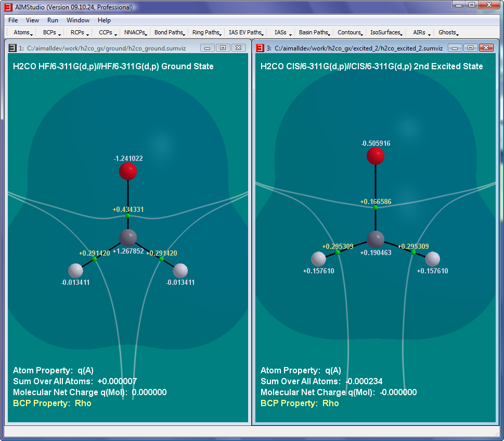Open the Atoms toolbar dropdown

pos(23,32)
